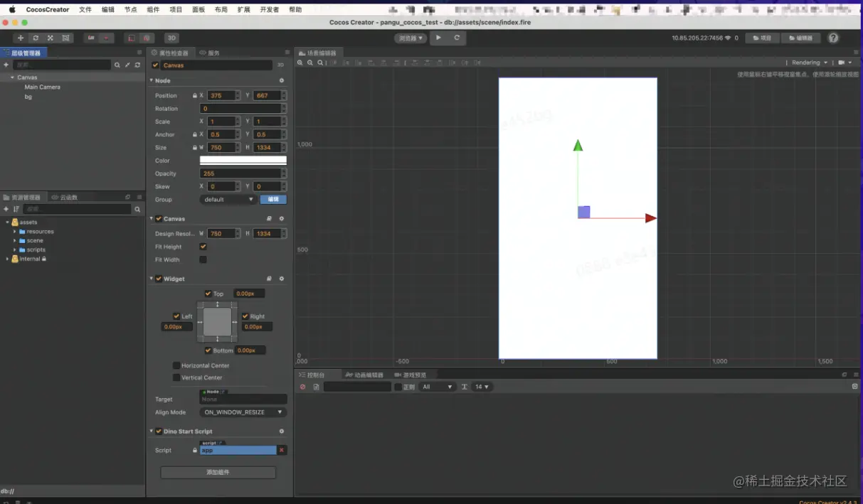Open the help question mark icon
The height and width of the screenshot is (504, 863).
[833, 38]
